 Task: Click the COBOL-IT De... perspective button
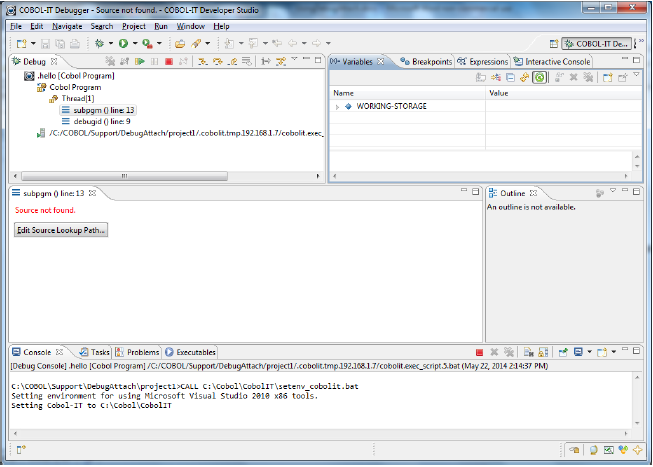[x=596, y=44]
